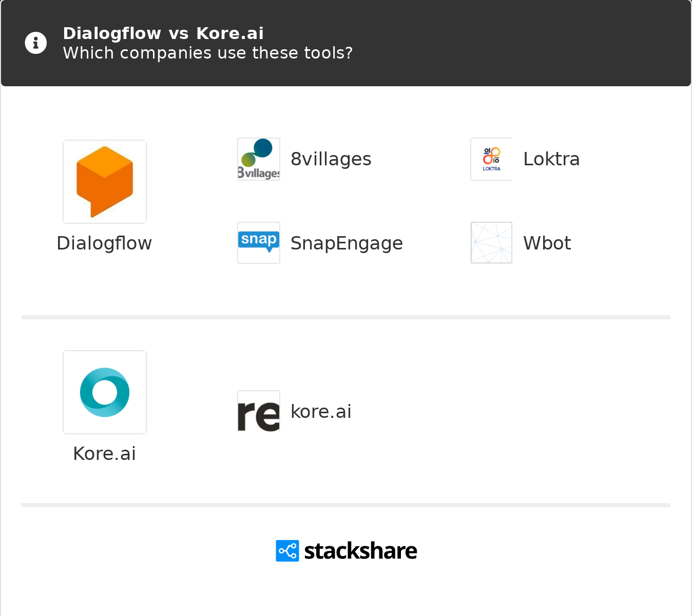Viewport: 692px width, 616px height.
Task: Click the info icon in the header
Action: tap(35, 43)
